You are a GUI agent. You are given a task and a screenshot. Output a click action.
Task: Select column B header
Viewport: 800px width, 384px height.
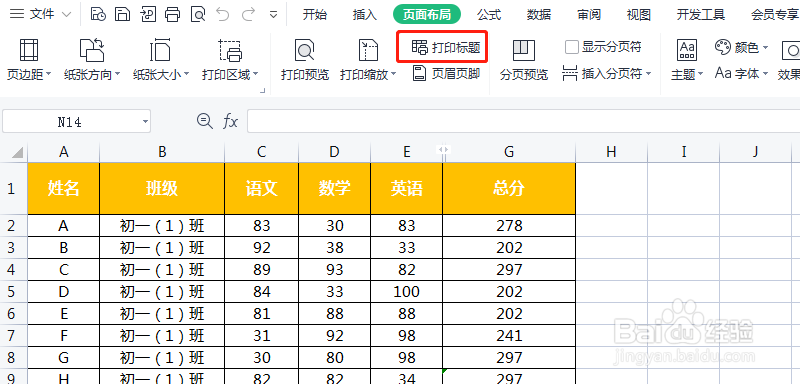click(162, 151)
